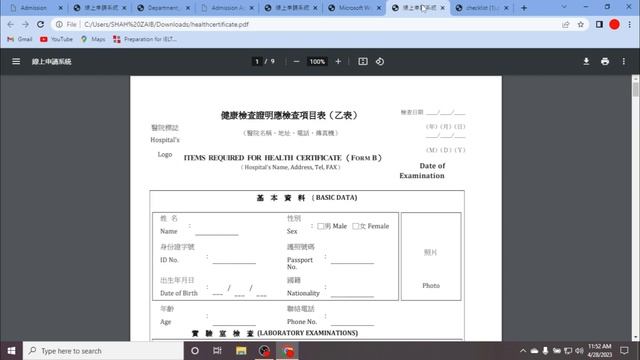Zoom out the PDF with minus button
The height and width of the screenshot is (360, 640).
(297, 61)
